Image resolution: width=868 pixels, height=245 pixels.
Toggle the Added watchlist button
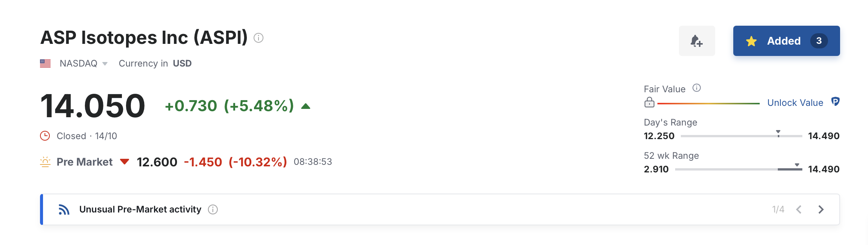783,41
